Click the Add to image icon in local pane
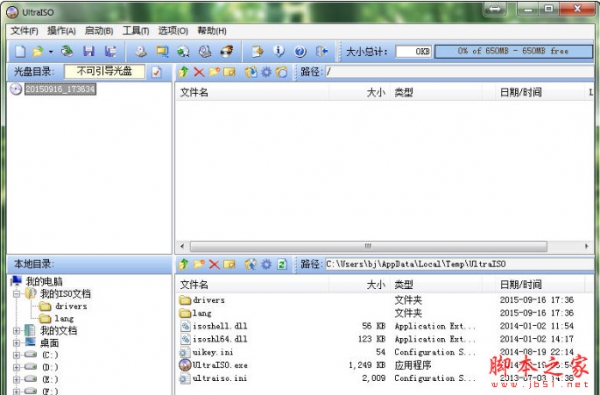 coord(251,264)
